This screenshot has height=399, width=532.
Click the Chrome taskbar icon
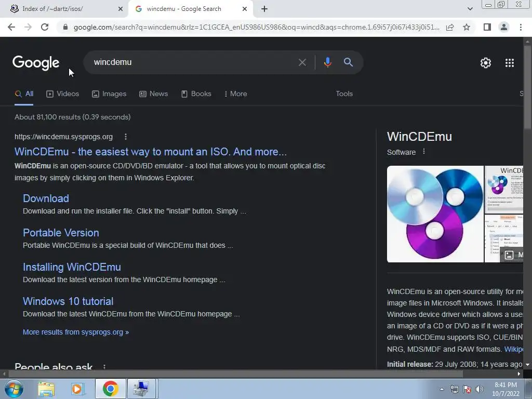(111, 389)
